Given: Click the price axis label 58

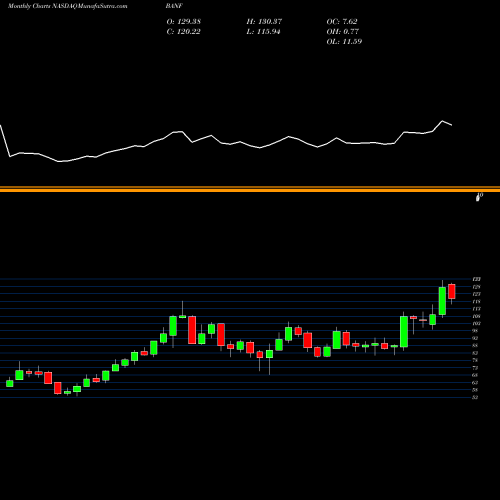Looking at the screenshot, I should coord(475,390).
